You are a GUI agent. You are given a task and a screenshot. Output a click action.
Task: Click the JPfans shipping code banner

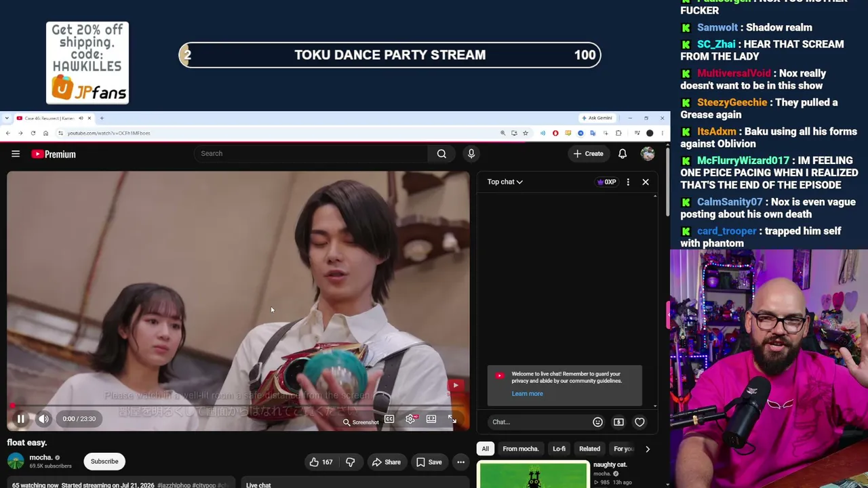[x=87, y=63]
